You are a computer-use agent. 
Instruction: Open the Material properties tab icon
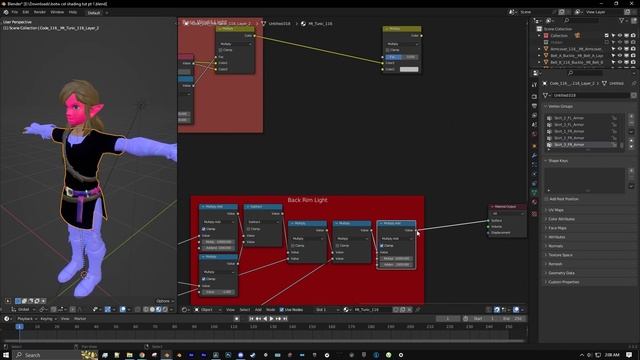tap(535, 202)
